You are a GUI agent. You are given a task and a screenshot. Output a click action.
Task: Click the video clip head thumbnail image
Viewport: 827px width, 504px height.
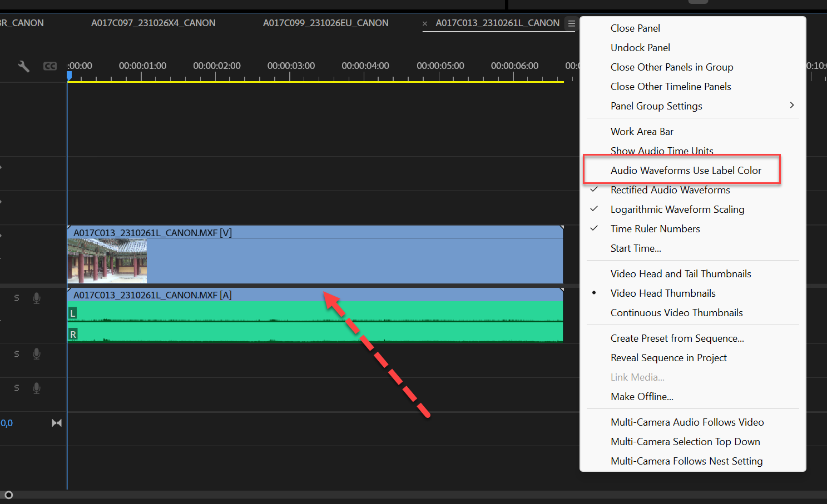click(107, 261)
